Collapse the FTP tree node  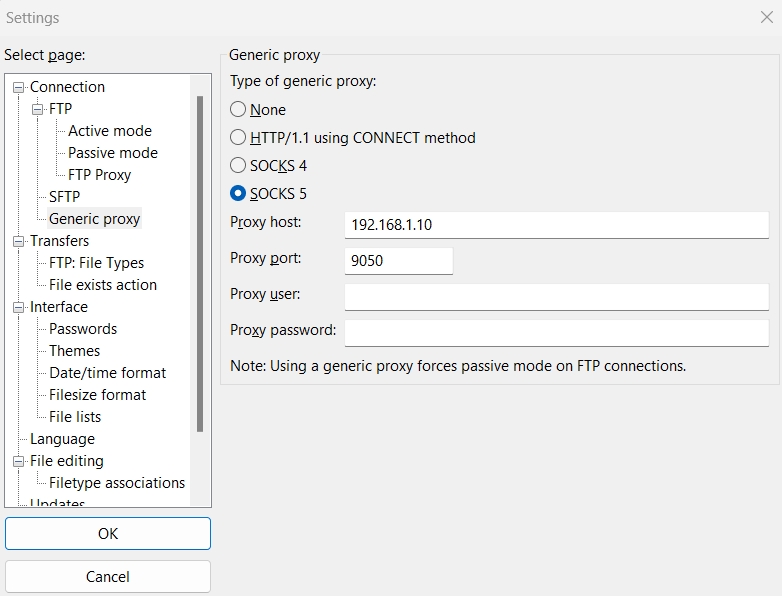tap(38, 110)
